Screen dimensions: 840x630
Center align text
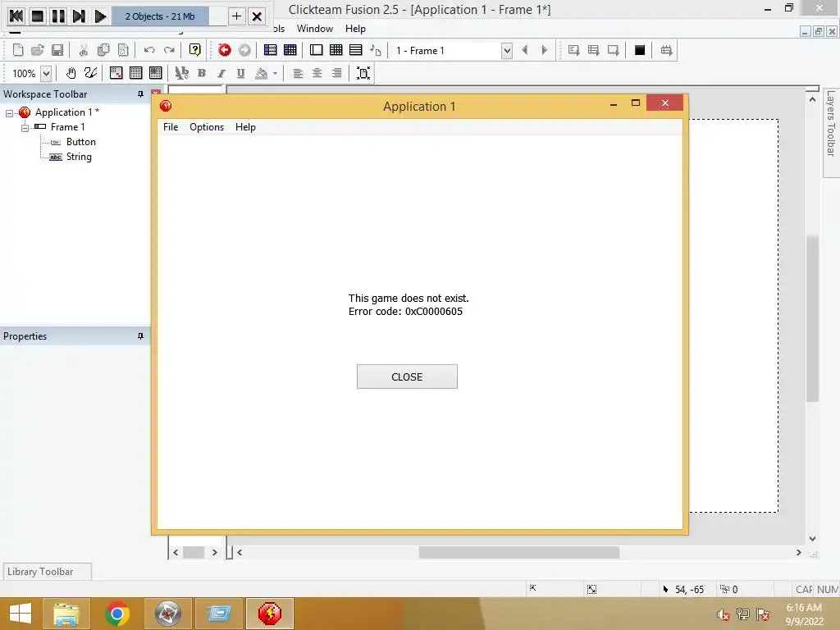[x=317, y=73]
